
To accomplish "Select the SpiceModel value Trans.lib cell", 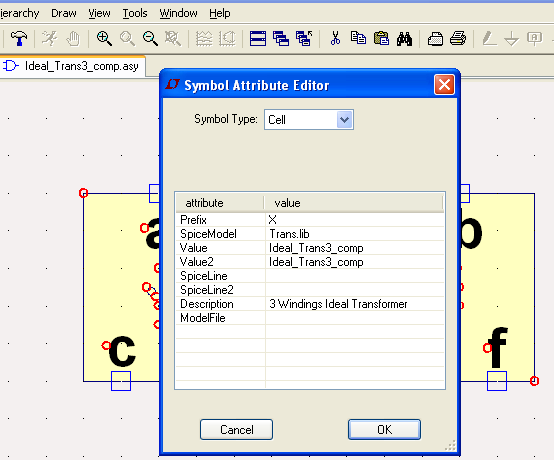I will [355, 234].
